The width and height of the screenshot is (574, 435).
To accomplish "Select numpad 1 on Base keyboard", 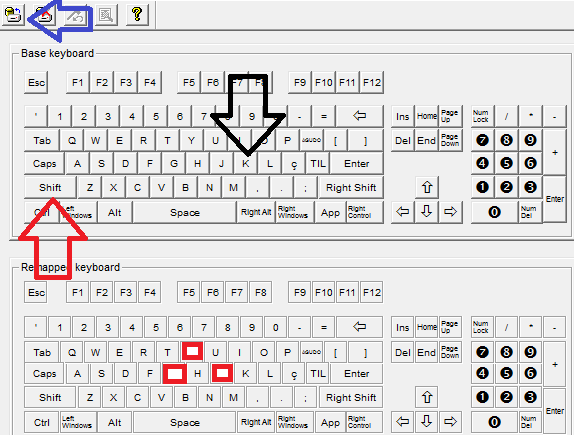I will pyautogui.click(x=482, y=187).
